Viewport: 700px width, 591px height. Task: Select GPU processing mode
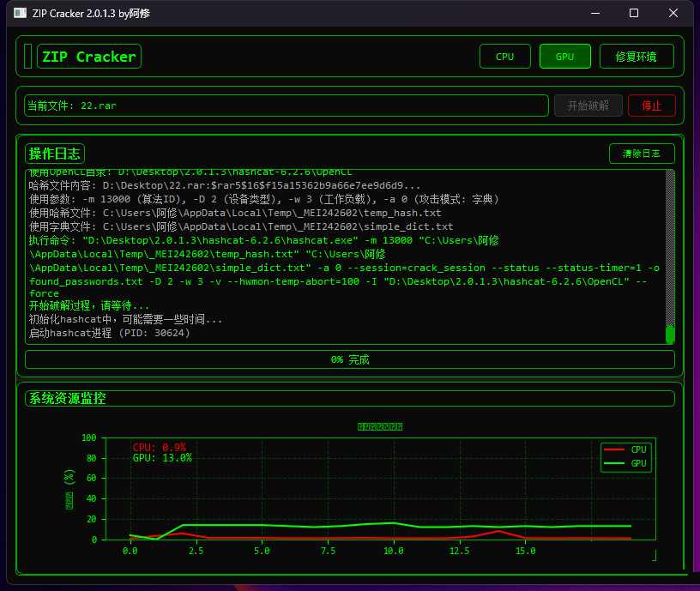pos(564,56)
